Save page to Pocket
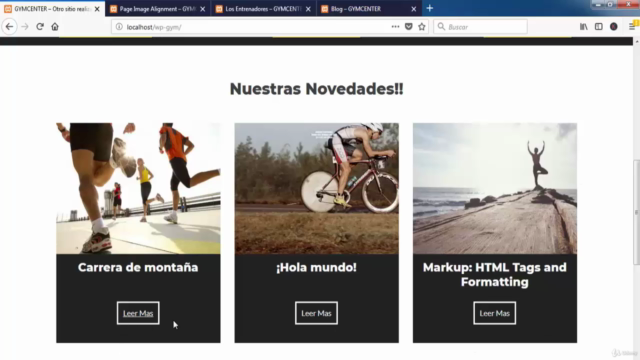This screenshot has height=360, width=640. [x=409, y=27]
